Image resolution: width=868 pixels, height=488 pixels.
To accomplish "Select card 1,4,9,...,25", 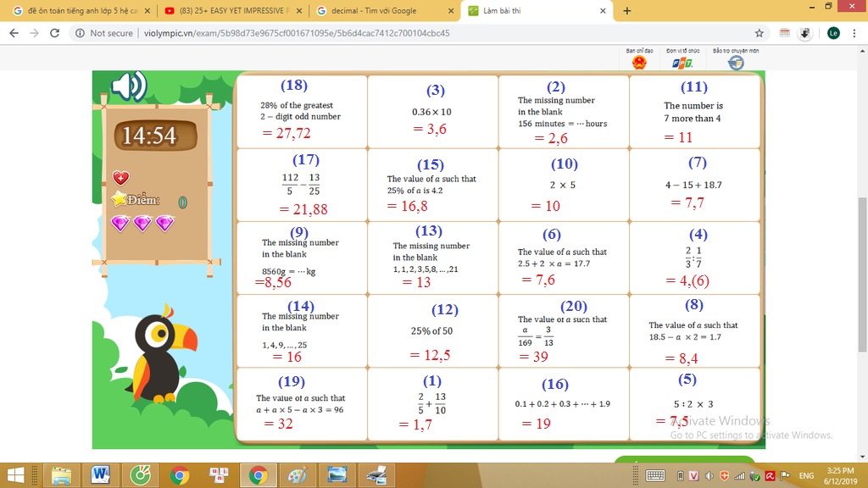I will tap(302, 331).
